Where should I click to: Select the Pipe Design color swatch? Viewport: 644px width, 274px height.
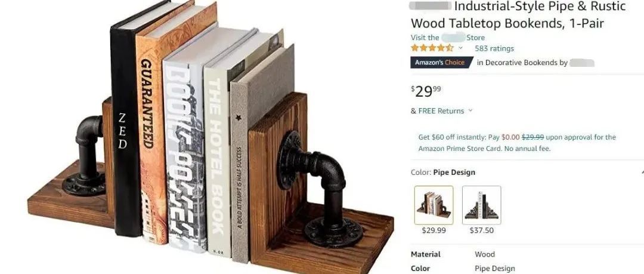[434, 205]
